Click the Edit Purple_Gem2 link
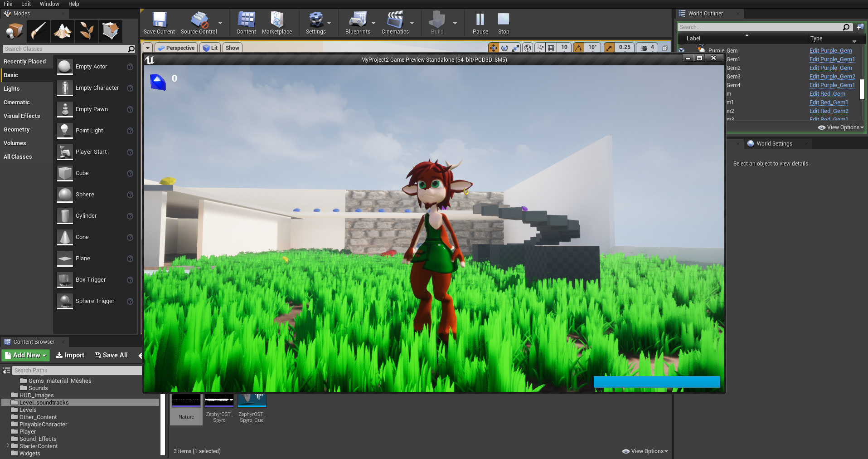Viewport: 868px width, 459px height. click(x=832, y=76)
